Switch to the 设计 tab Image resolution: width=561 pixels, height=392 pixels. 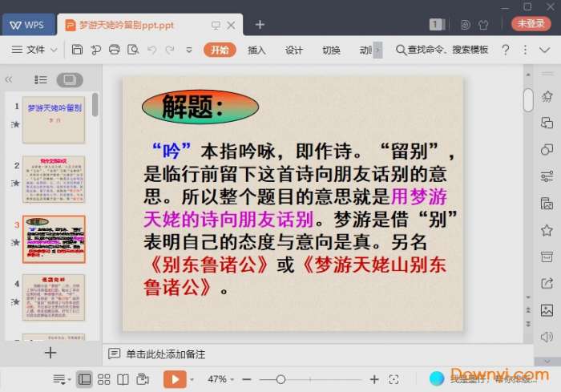point(294,51)
